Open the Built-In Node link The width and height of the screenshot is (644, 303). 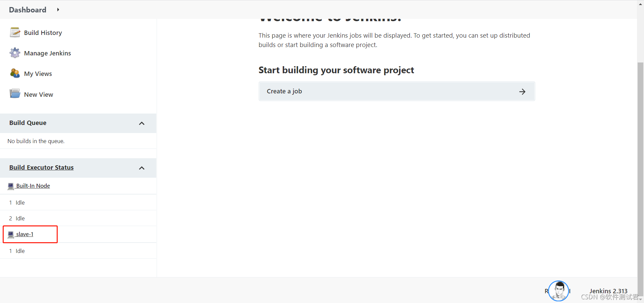tap(33, 186)
